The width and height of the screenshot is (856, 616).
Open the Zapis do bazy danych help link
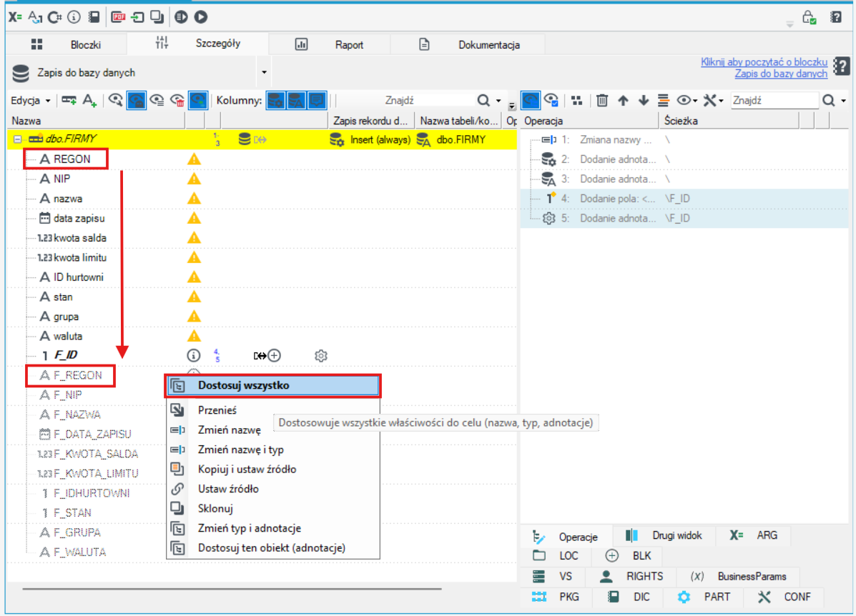pyautogui.click(x=781, y=74)
